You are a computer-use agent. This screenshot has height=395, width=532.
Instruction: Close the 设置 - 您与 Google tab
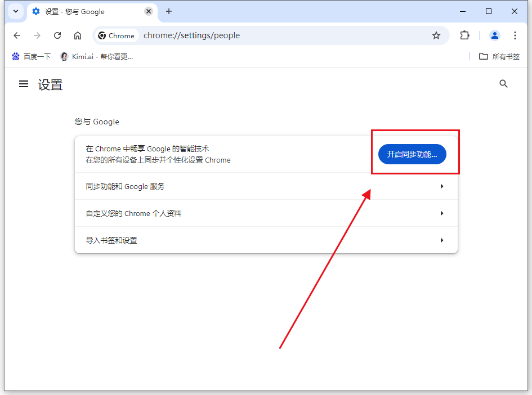coord(149,11)
